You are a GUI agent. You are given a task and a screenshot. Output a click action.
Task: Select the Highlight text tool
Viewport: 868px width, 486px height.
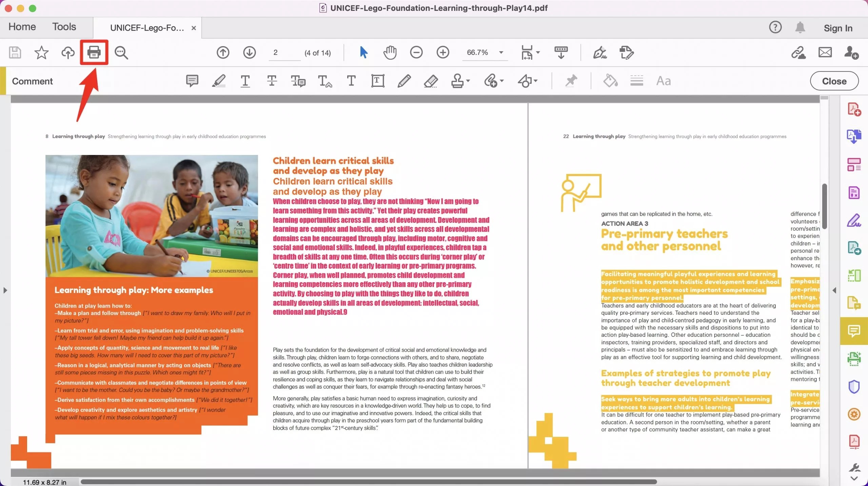[x=219, y=81]
